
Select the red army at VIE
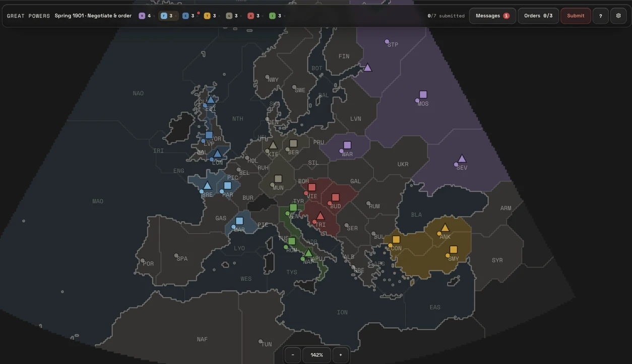[x=312, y=187]
